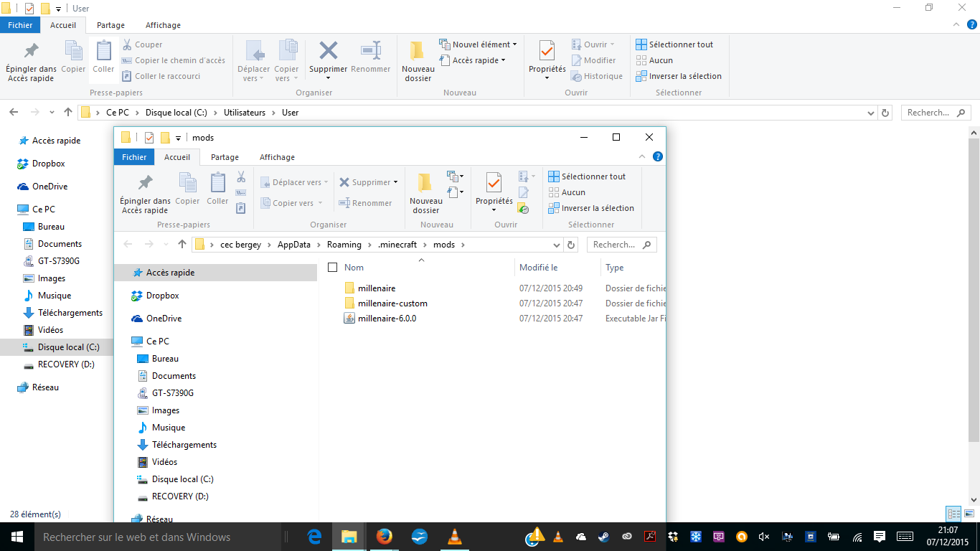
Task: Click Coller le raccourci in User window
Action: (x=161, y=76)
